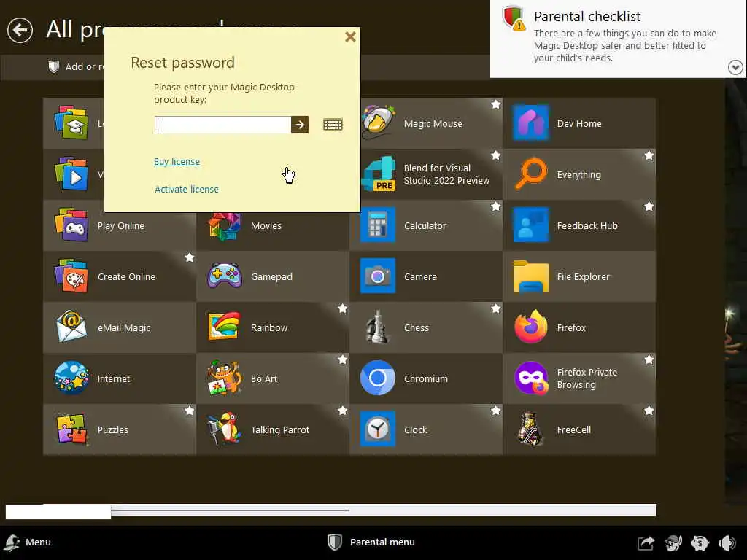
Task: Toggle the star on Magic Mouse tile
Action: 496,104
